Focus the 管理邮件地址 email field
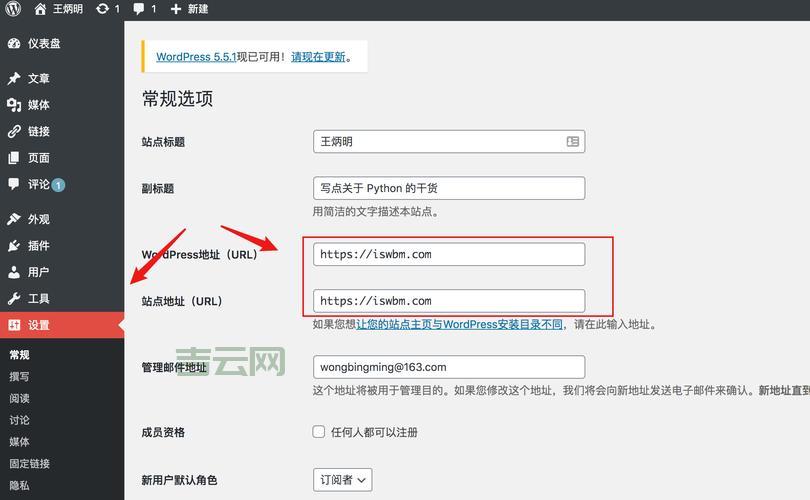 449,367
